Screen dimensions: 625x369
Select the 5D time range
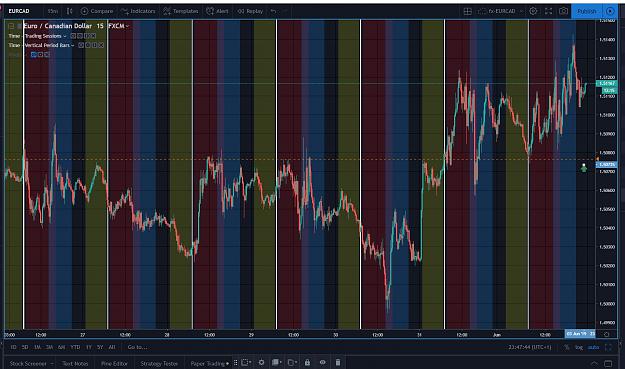25,347
